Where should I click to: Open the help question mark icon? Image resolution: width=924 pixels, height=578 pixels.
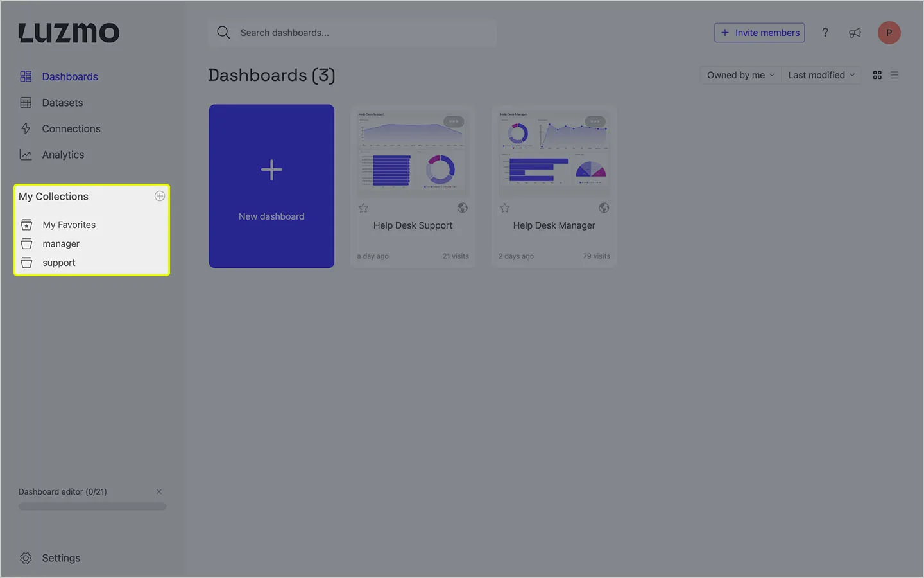(x=825, y=33)
